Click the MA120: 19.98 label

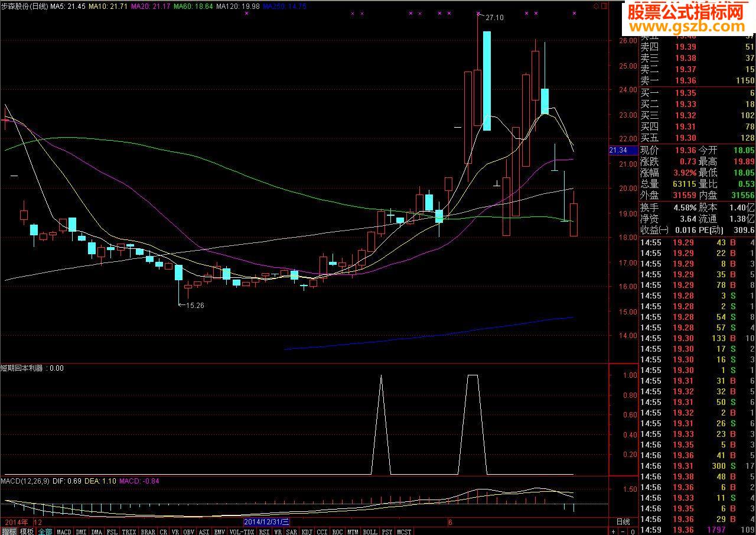pyautogui.click(x=238, y=7)
